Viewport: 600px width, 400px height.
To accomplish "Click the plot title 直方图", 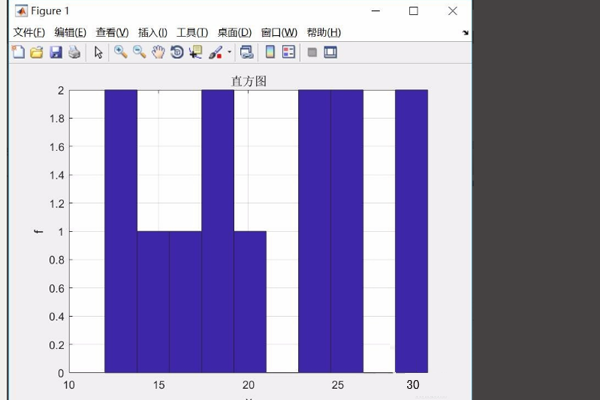I will click(x=249, y=81).
